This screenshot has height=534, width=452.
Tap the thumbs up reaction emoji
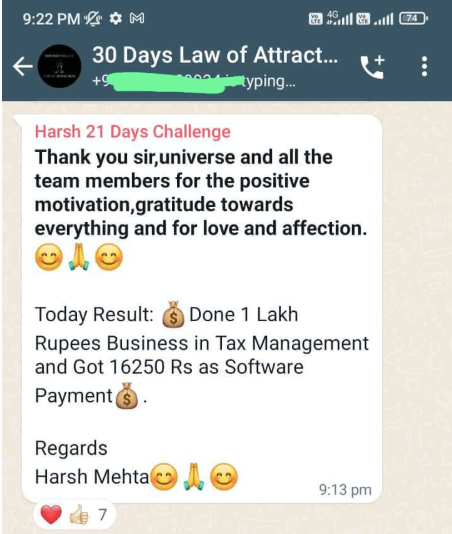79,514
